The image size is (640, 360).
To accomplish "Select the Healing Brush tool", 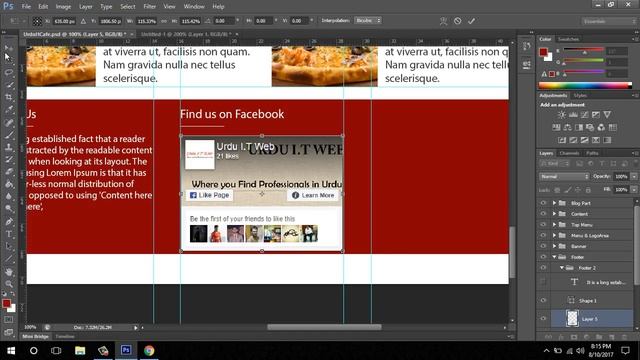I will pos(9,122).
